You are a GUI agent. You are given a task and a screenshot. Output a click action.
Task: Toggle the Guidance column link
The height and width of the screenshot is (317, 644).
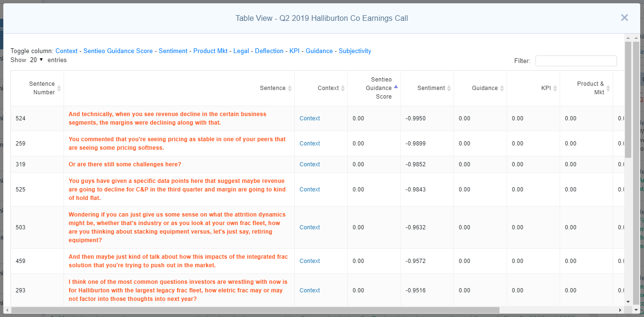coord(319,51)
